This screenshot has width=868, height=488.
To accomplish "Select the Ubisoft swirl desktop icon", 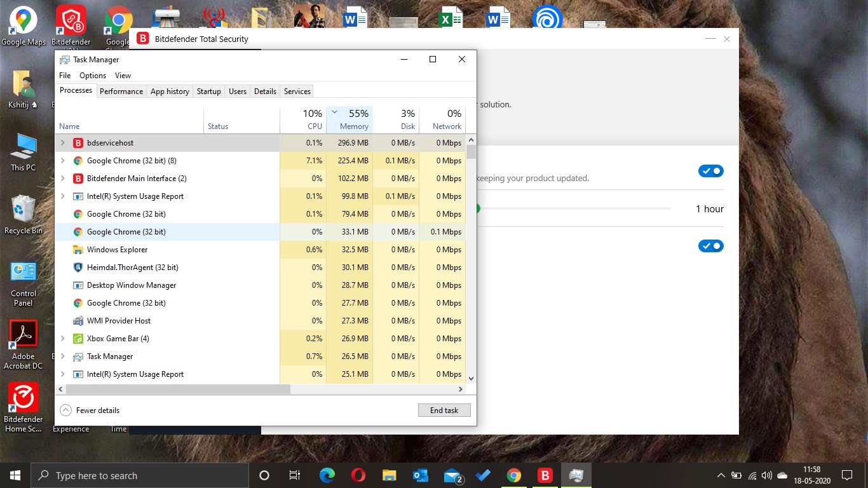I will pyautogui.click(x=546, y=17).
